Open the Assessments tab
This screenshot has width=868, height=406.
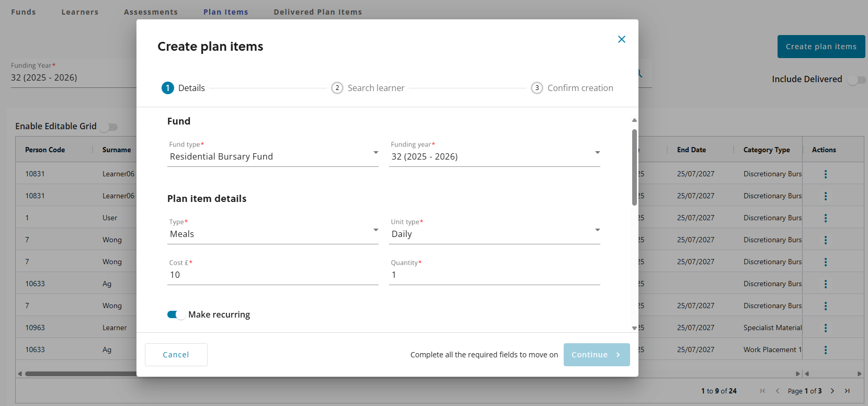[x=151, y=12]
